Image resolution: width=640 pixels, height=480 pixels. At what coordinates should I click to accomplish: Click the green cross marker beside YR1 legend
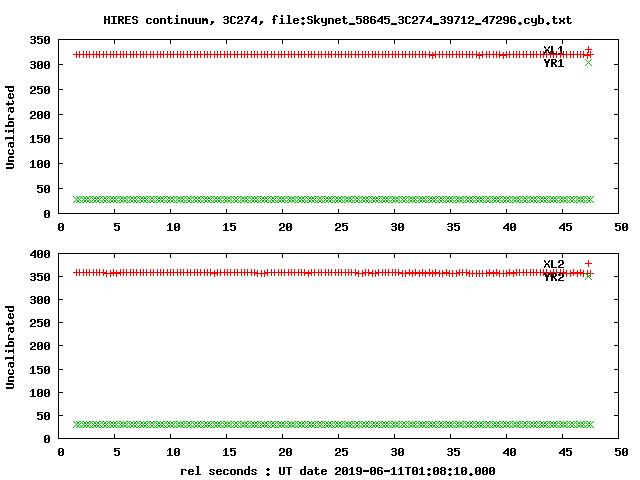coord(588,62)
